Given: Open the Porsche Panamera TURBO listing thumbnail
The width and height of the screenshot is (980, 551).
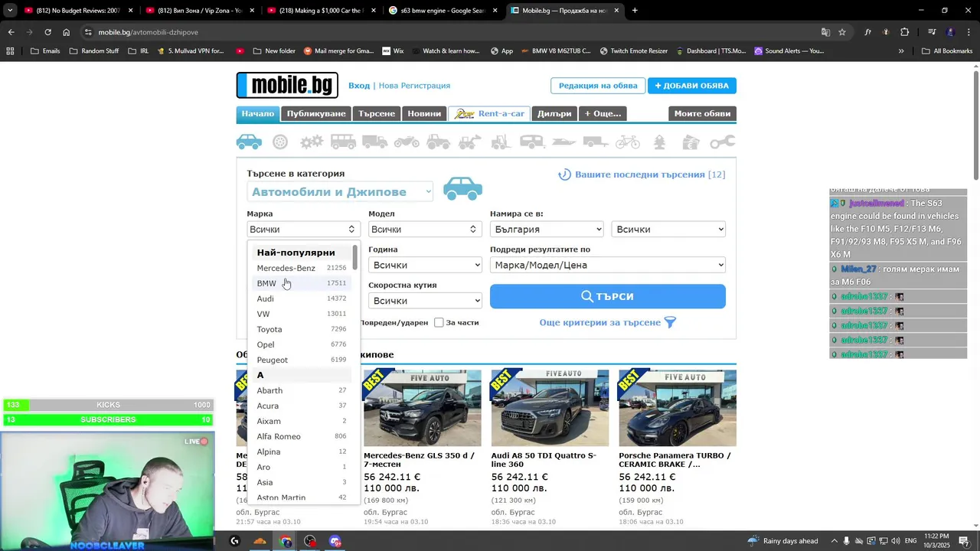Looking at the screenshot, I should (678, 408).
